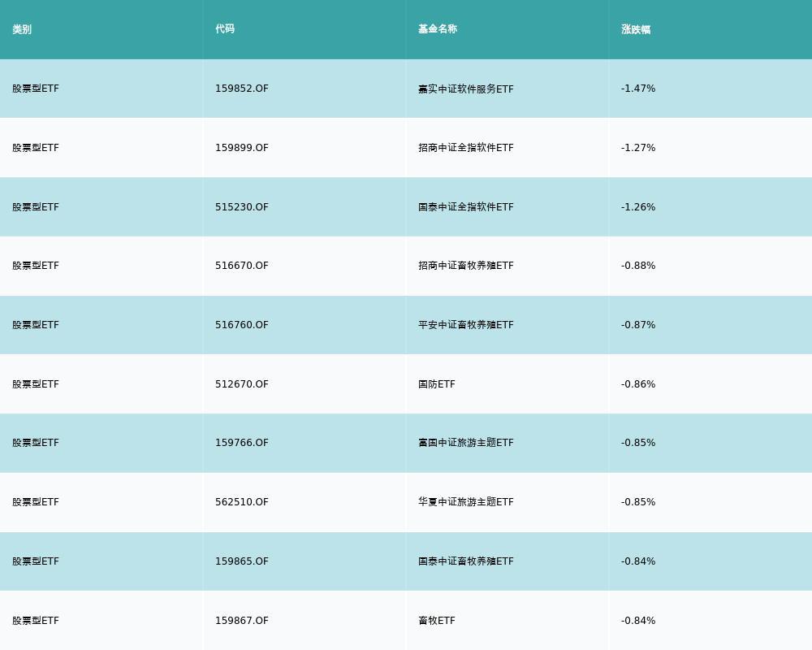Click 股票型ETF in the 159899.OF row

tap(36, 148)
